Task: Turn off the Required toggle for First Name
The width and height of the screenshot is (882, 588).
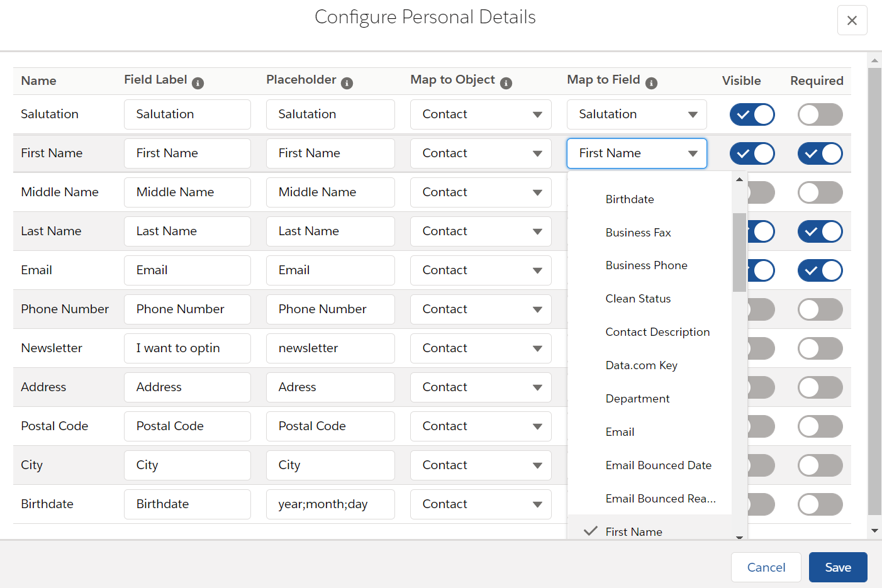Action: 820,153
